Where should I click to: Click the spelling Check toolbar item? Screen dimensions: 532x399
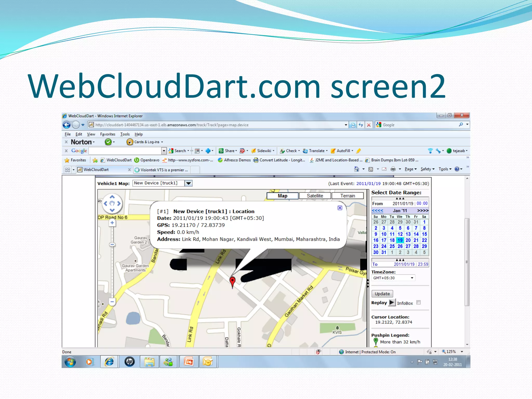coord(290,151)
